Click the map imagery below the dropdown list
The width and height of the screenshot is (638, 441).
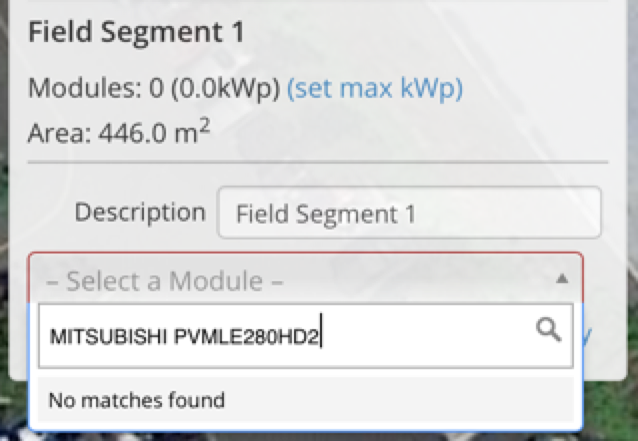[306, 437]
